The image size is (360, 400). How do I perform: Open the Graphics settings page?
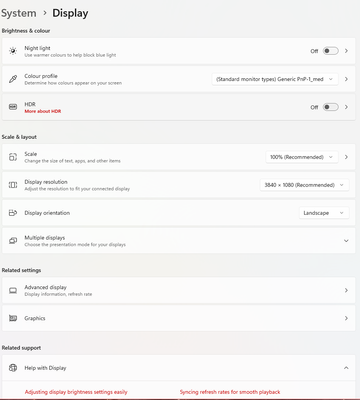tap(179, 318)
